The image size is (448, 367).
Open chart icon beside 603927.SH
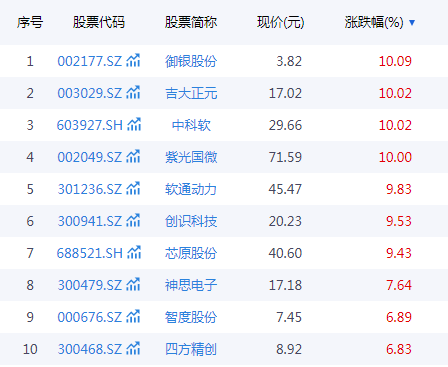pos(134,125)
